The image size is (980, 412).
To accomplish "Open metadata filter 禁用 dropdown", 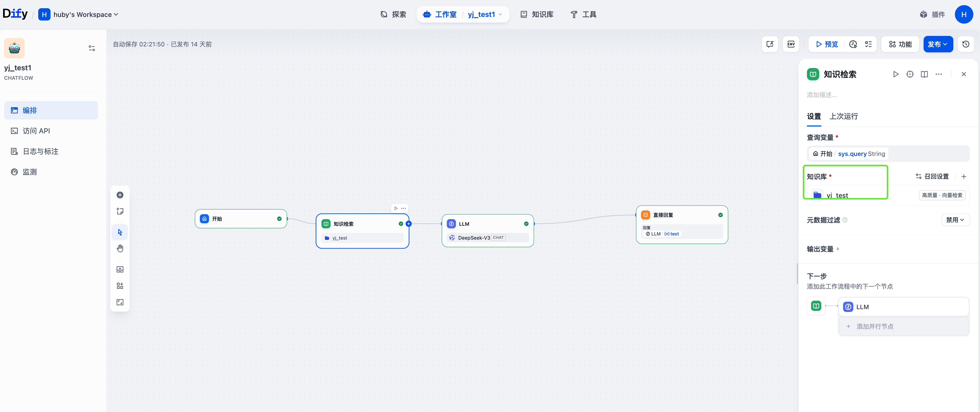I will [x=955, y=220].
